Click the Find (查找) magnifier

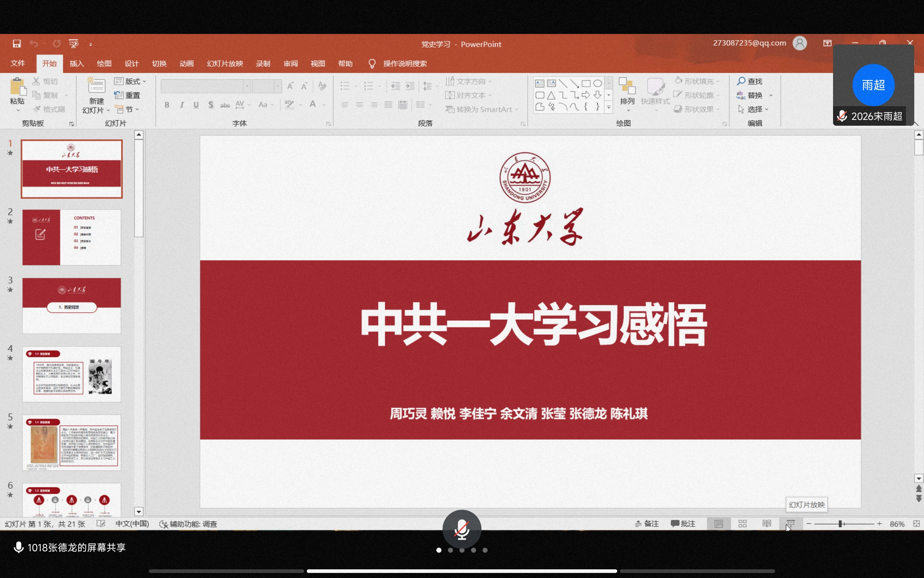click(741, 81)
